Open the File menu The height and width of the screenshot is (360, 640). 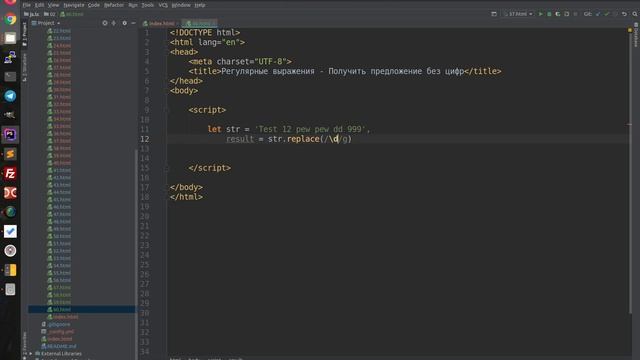tap(27, 5)
